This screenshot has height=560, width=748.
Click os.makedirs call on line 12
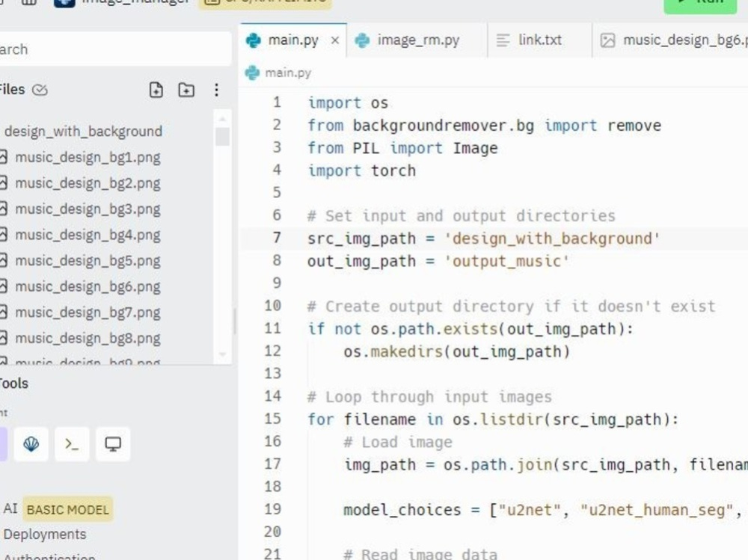pos(456,351)
